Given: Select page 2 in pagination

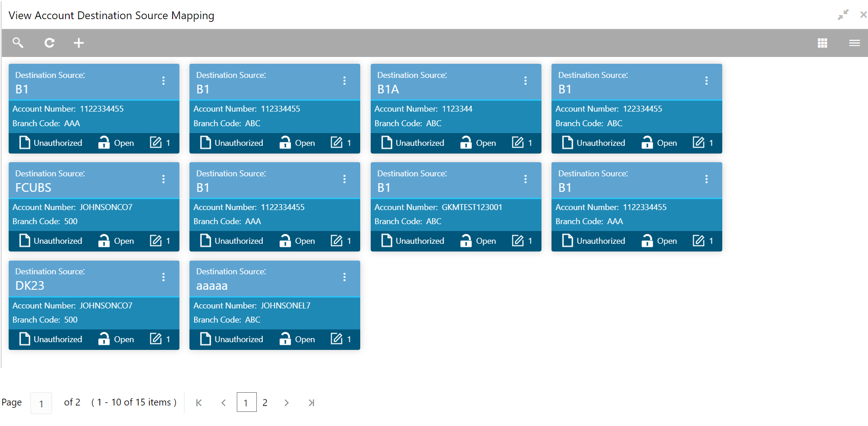Looking at the screenshot, I should point(265,403).
